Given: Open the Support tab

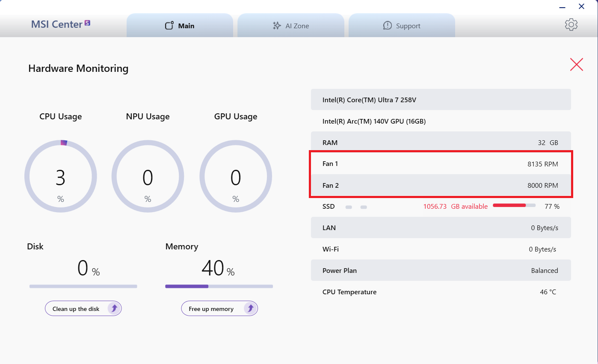Looking at the screenshot, I should 402,25.
